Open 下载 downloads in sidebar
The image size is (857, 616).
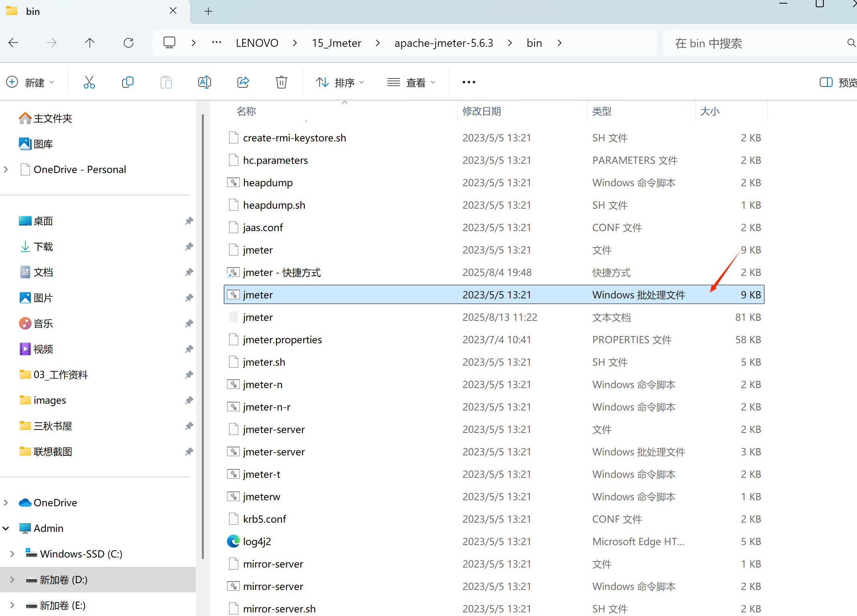pyautogui.click(x=36, y=246)
